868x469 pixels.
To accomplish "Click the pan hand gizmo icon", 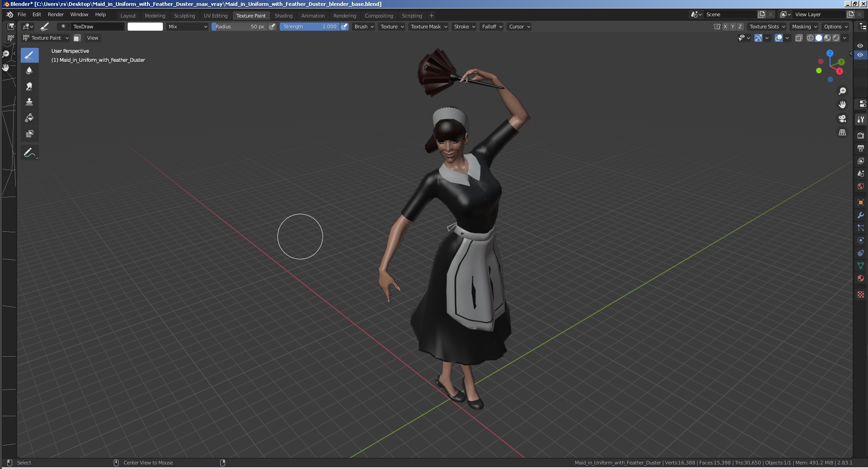I will (x=842, y=105).
